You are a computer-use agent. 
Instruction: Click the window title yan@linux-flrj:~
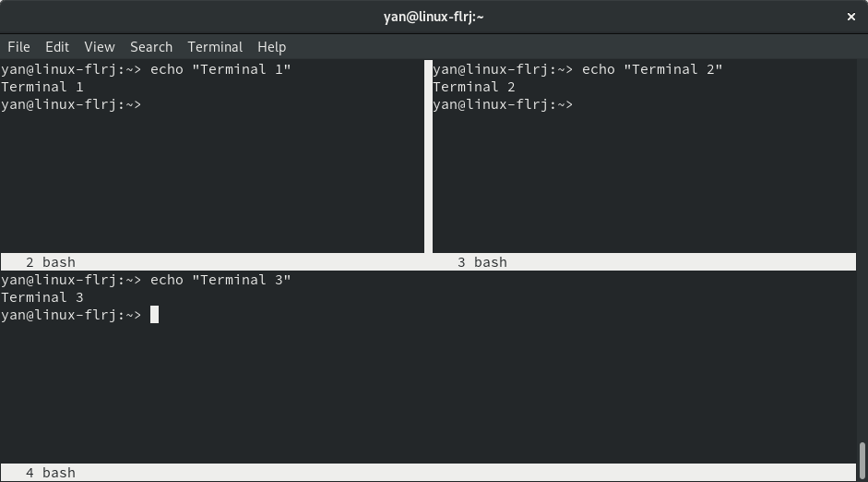tap(434, 18)
